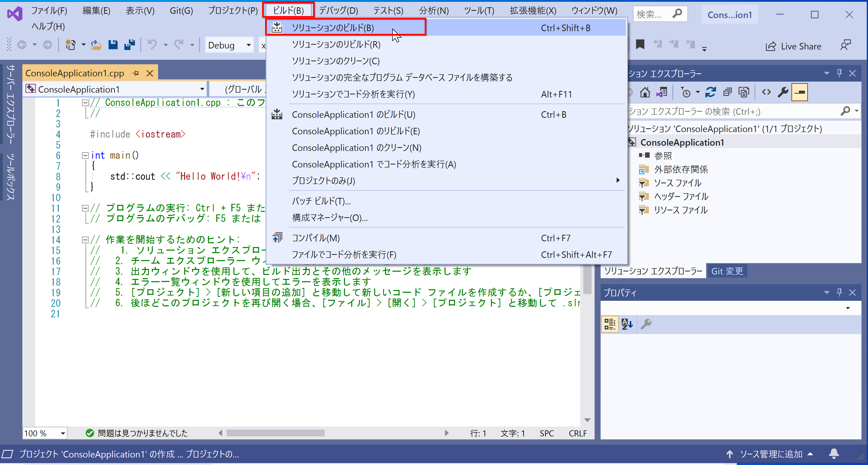The width and height of the screenshot is (868, 465).
Task: Click the alphabetical sort icon in Properties
Action: point(627,324)
